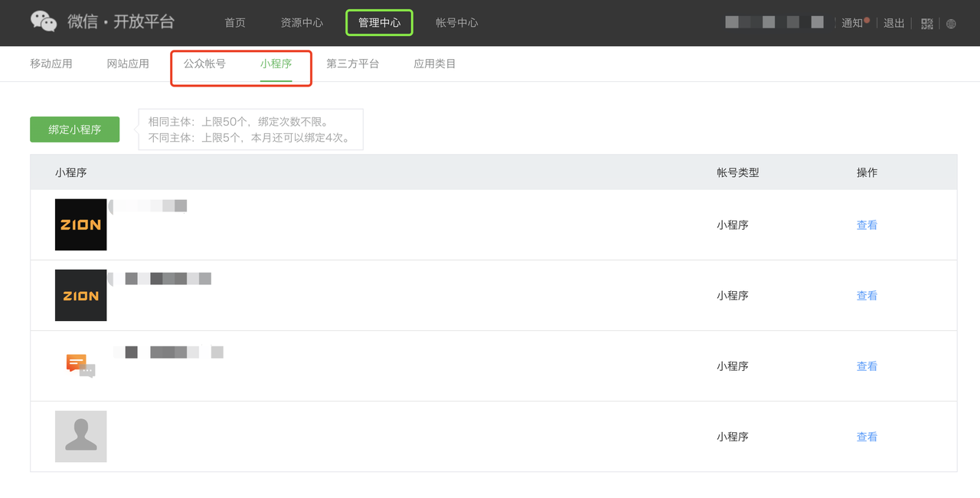Click the WeChat logo icon
Screen dimensions: 980x498
44,21
